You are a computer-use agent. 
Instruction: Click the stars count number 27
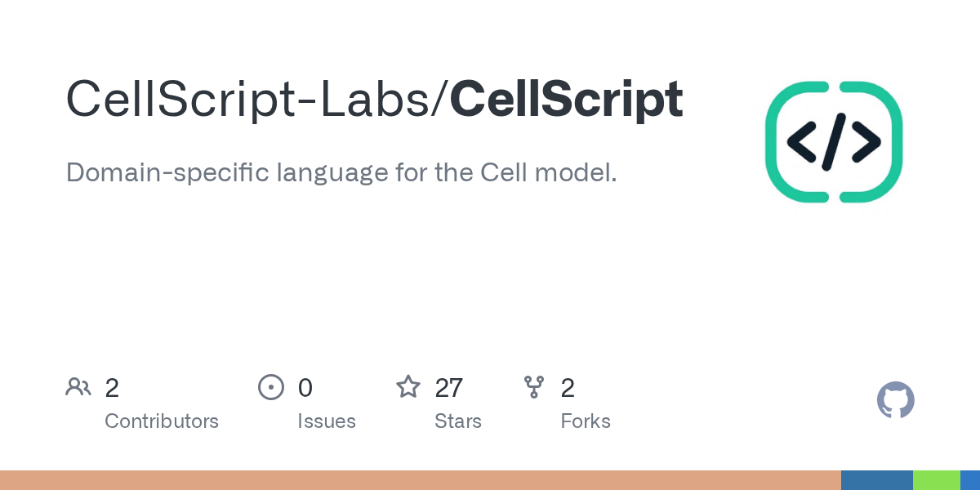coord(449,388)
